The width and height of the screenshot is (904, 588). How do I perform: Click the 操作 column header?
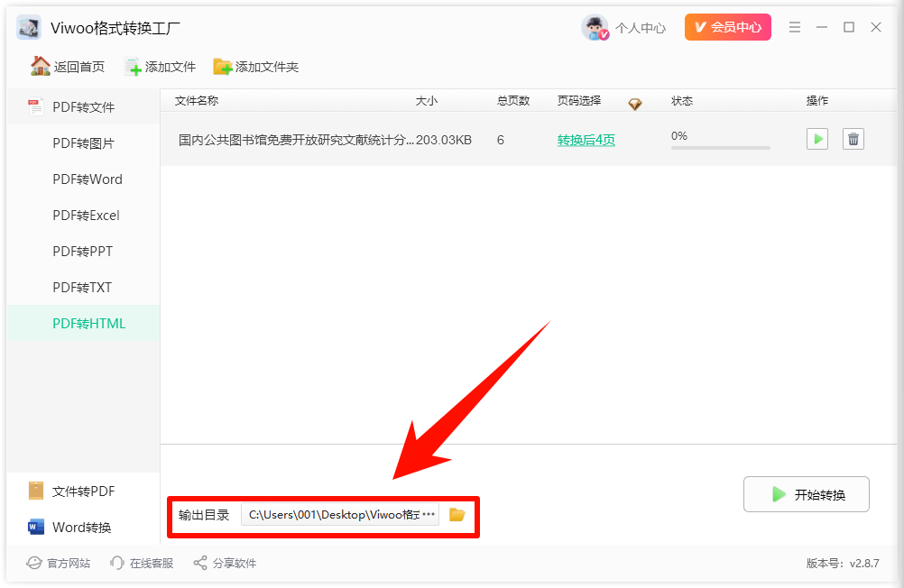817,101
